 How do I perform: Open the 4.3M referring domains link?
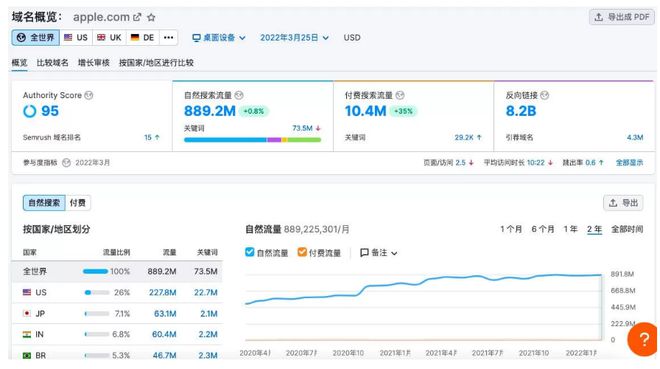[x=635, y=137]
